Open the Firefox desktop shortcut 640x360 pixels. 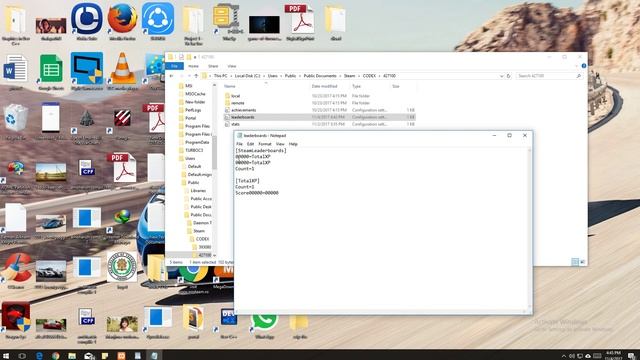[122, 21]
